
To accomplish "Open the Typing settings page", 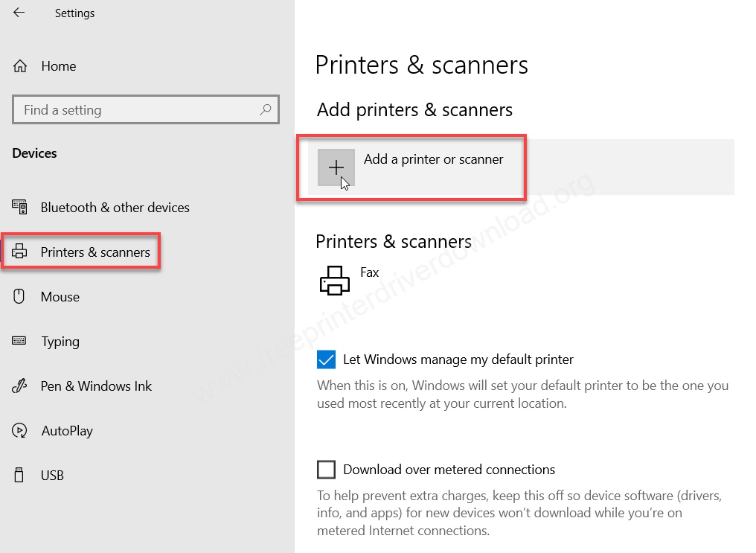I will click(x=60, y=342).
